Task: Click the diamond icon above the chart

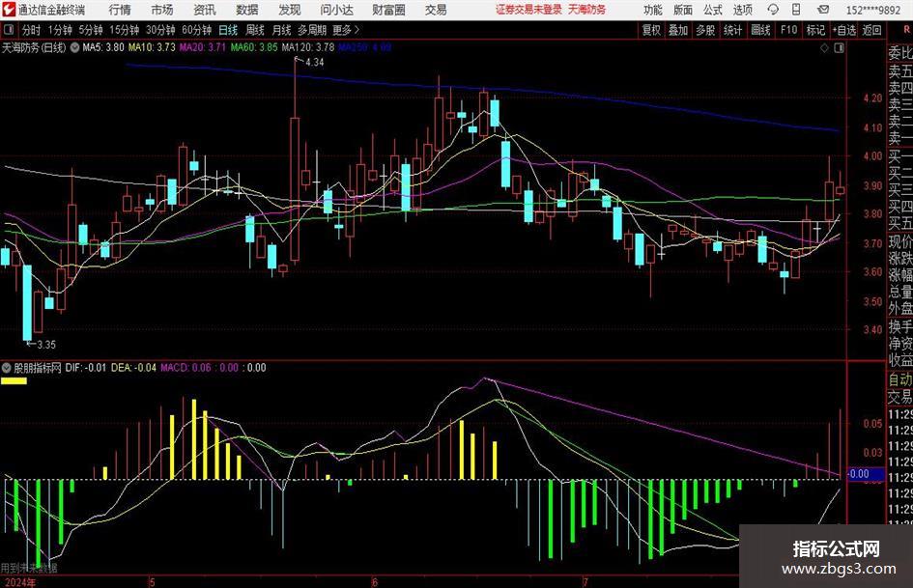Action: pos(824,47)
